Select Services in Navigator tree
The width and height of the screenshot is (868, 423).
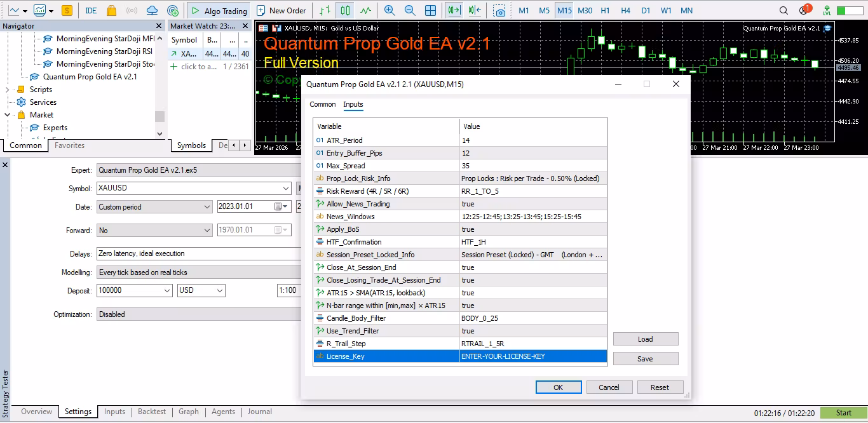(x=43, y=102)
